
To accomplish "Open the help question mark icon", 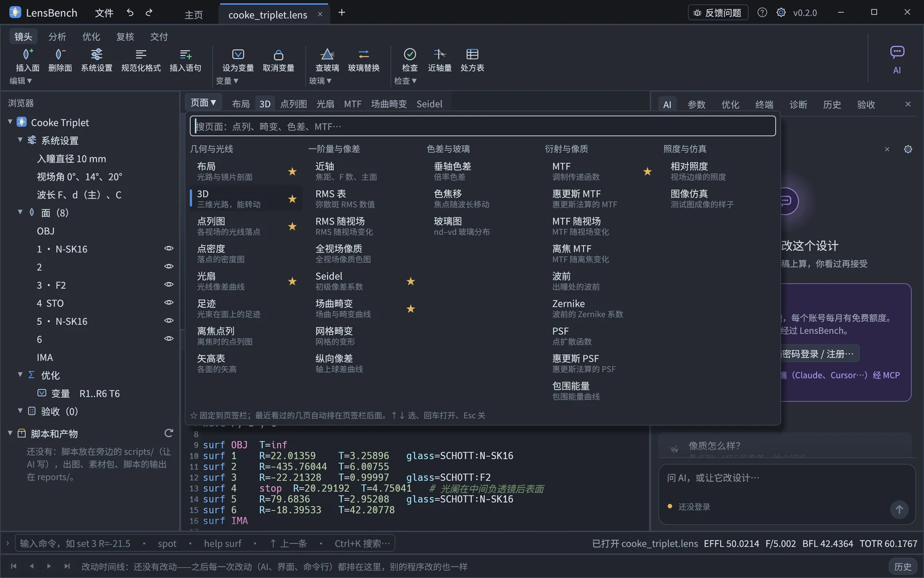I will 762,12.
